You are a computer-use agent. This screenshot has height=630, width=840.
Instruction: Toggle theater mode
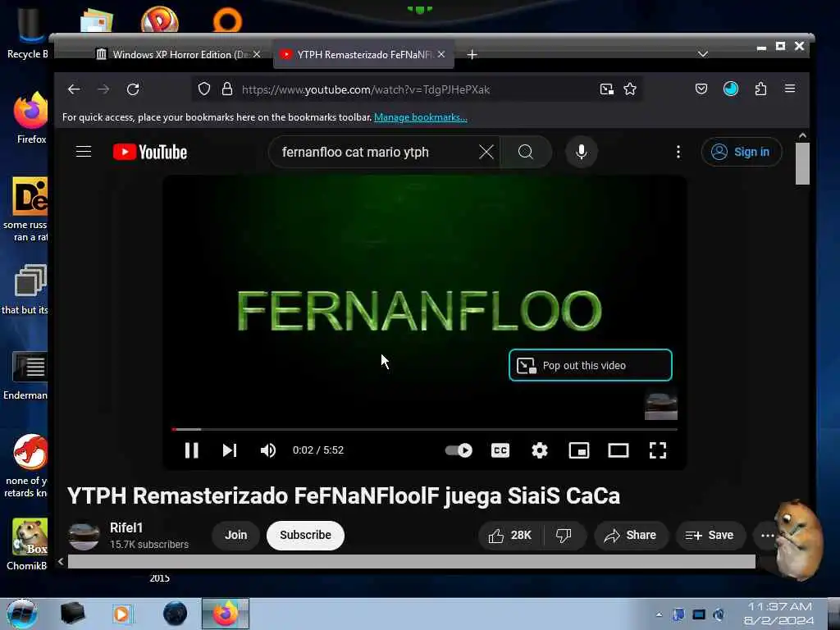619,450
